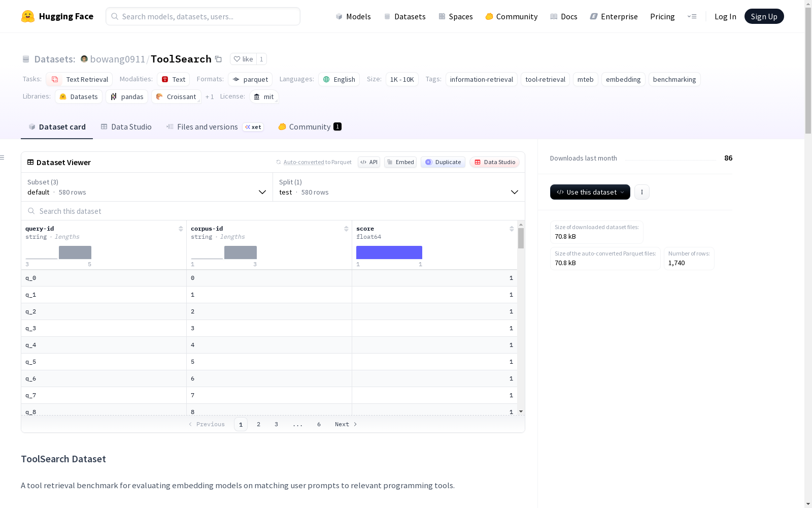
Task: Open Community in the top navigation
Action: tap(512, 16)
